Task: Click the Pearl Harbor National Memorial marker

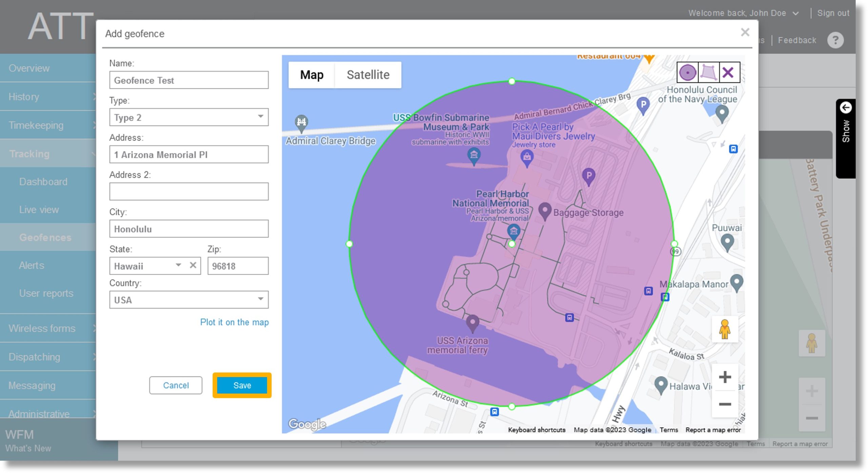Action: click(513, 231)
